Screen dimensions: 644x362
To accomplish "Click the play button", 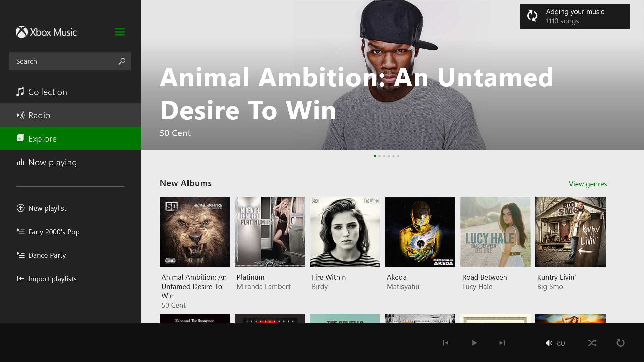I will pos(474,343).
